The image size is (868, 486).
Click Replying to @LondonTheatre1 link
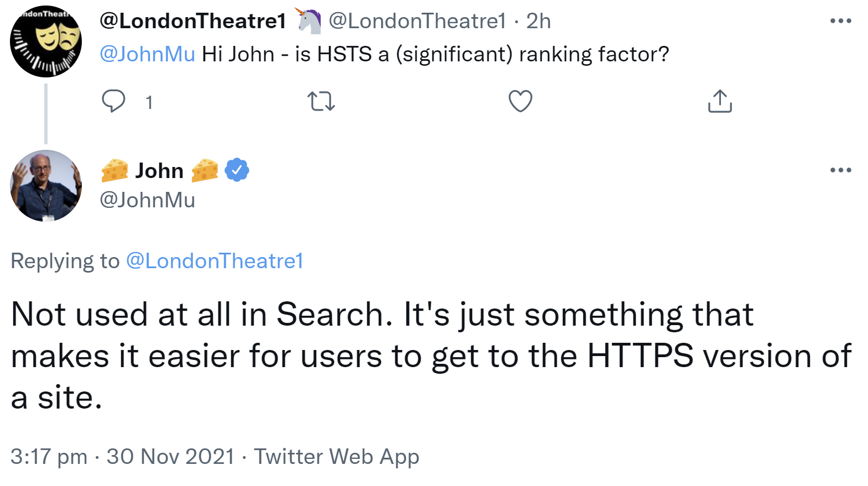pyautogui.click(x=215, y=260)
